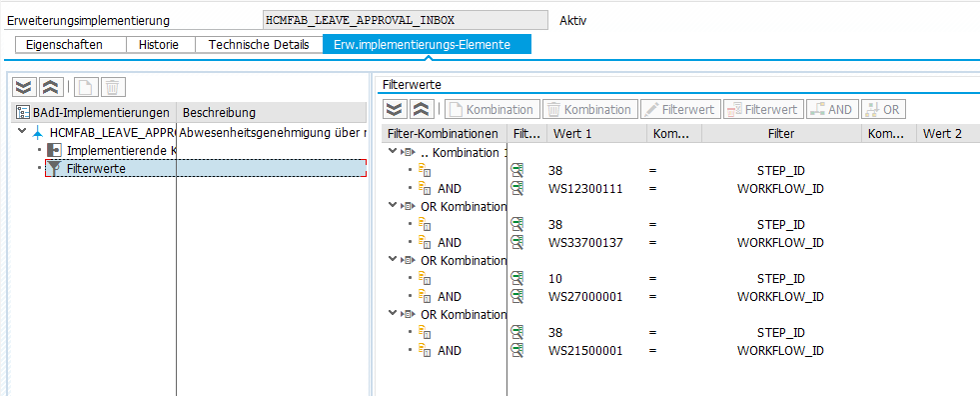Click the OR toolbar button
Screen dimensions: 980x396
coord(884,109)
